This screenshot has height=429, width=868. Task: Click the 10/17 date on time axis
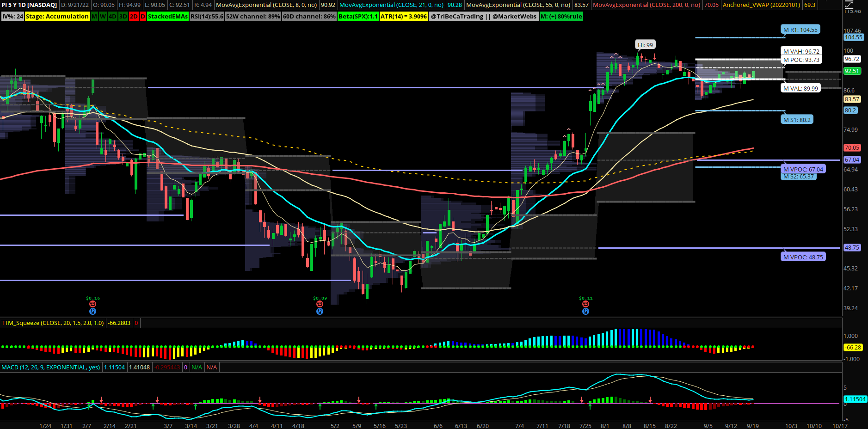[840, 426]
